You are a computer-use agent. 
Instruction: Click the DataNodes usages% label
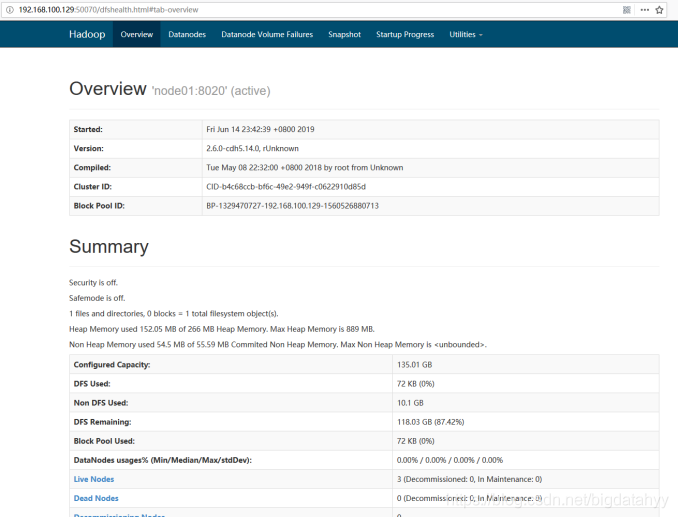point(163,460)
